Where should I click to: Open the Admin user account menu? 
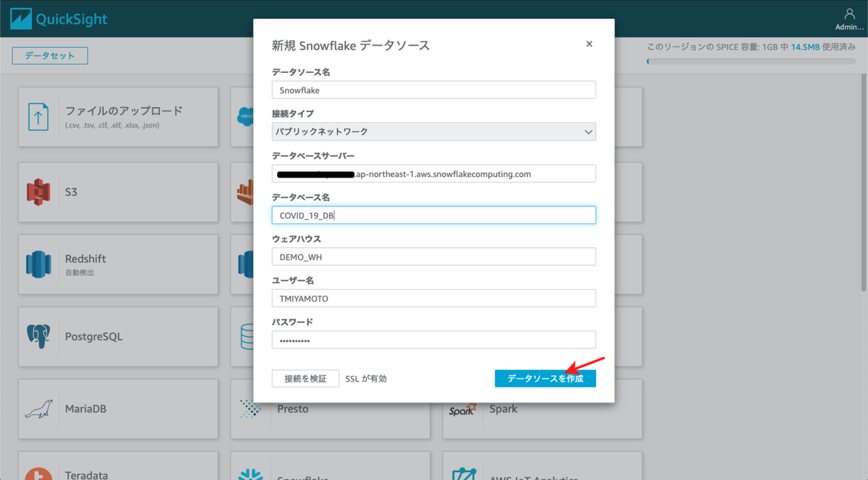tap(848, 18)
